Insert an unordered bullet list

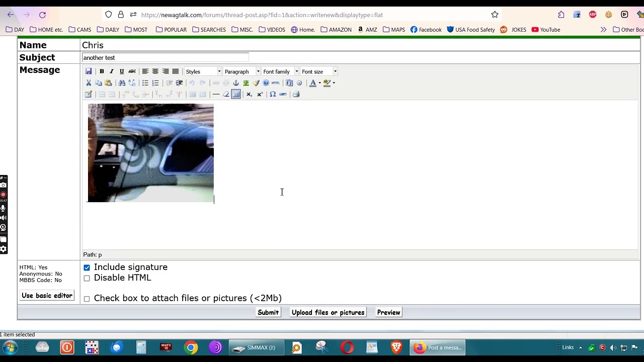click(x=145, y=83)
